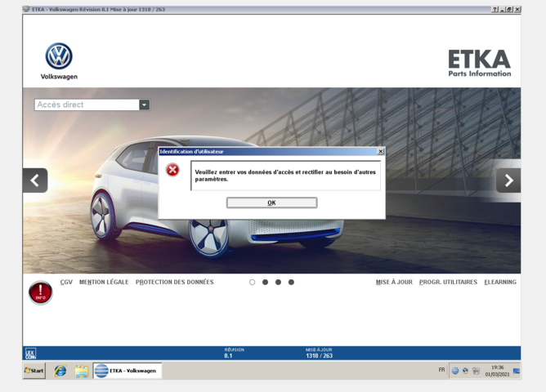Image resolution: width=546 pixels, height=392 pixels.
Task: Restore the ETKA window size
Action: tap(509, 9)
